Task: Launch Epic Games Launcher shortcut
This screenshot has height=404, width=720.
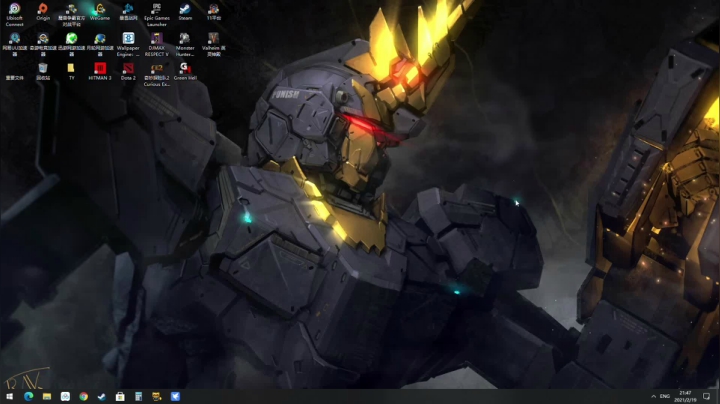Action: coord(157,14)
